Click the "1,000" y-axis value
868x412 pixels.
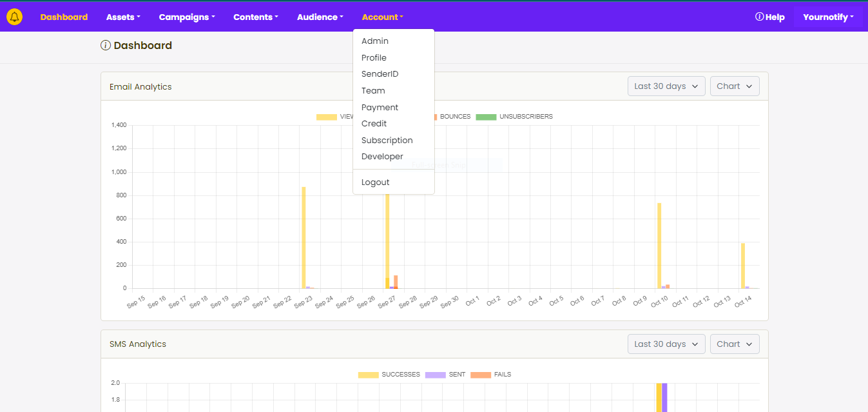click(x=119, y=172)
